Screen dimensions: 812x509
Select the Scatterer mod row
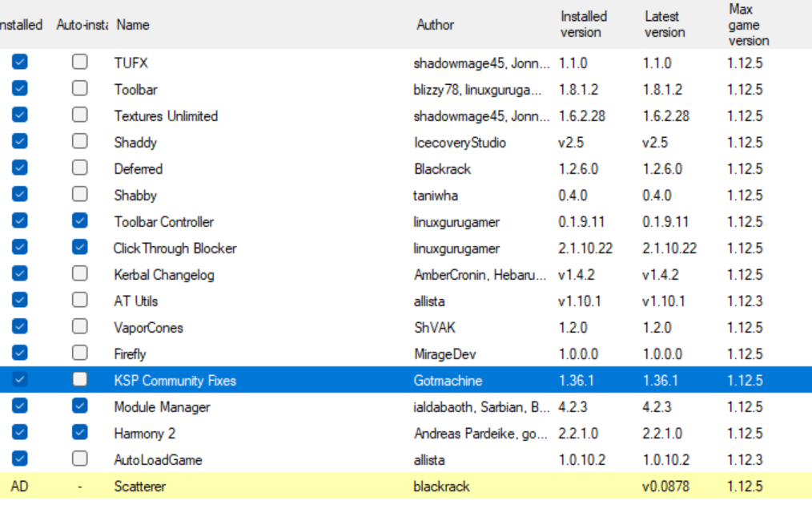click(140, 487)
